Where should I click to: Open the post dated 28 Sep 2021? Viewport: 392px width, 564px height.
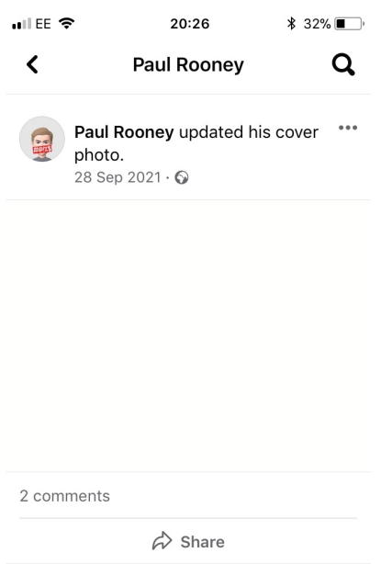(x=118, y=177)
